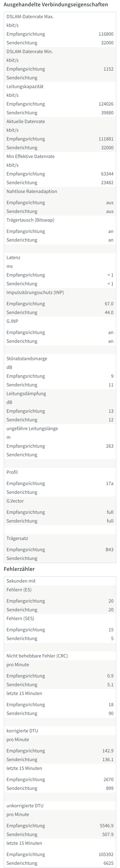Select the Störabstandsmarge label
The height and width of the screenshot is (868, 120).
[27, 359]
